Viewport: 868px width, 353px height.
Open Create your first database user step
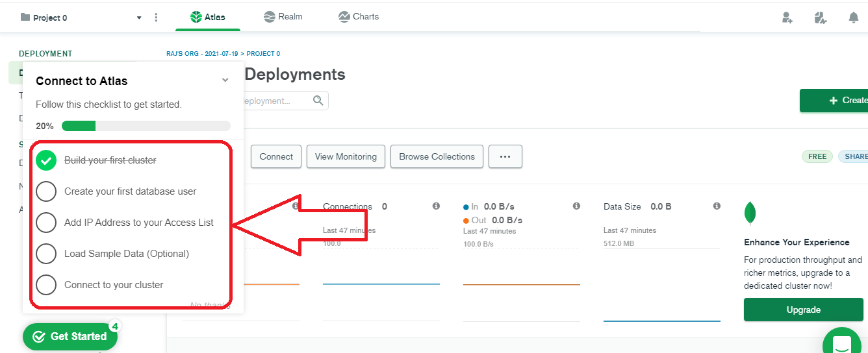(x=130, y=191)
